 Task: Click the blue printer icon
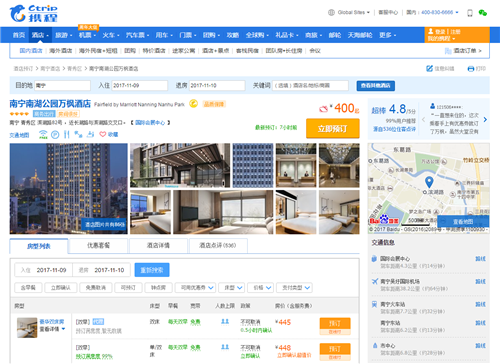coord(471,69)
